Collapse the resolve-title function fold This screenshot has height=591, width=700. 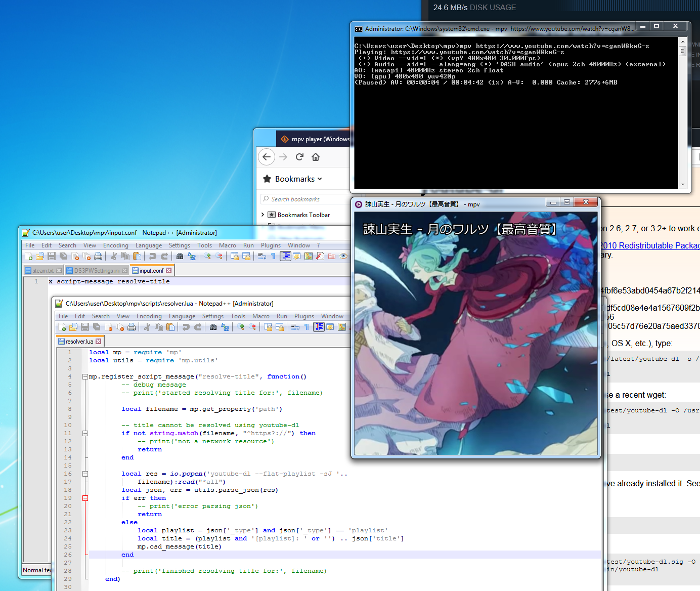click(x=85, y=376)
